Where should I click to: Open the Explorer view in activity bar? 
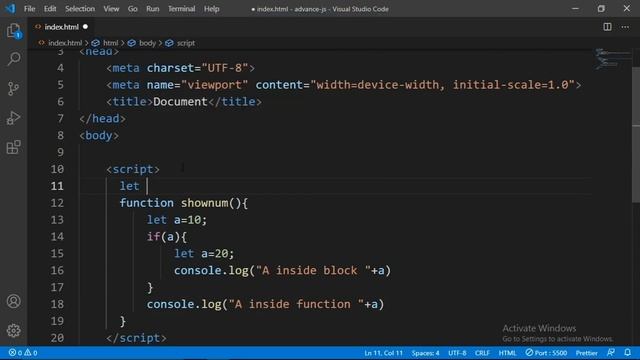pyautogui.click(x=13, y=31)
